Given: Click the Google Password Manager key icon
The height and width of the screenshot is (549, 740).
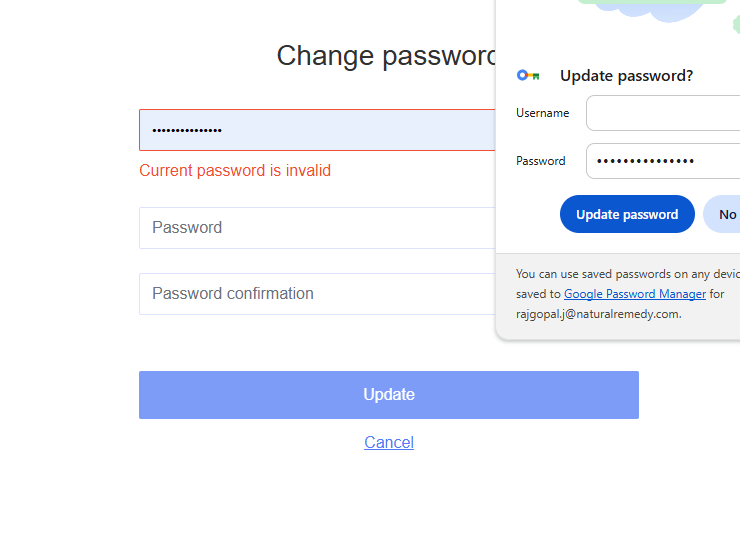Looking at the screenshot, I should 528,76.
